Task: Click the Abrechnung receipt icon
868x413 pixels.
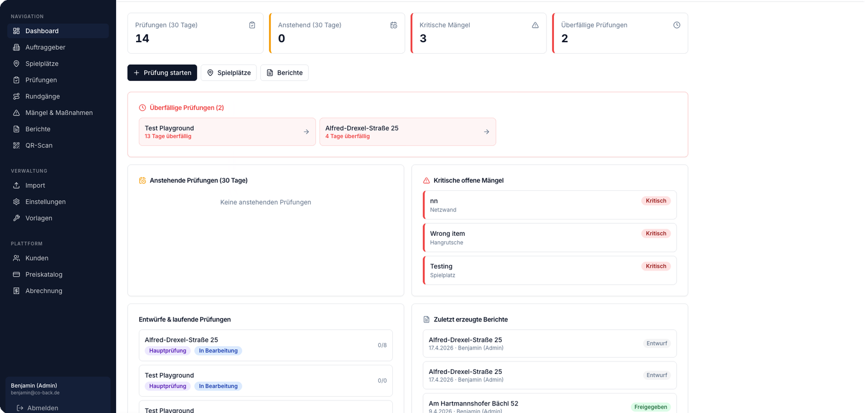Action: pyautogui.click(x=16, y=291)
